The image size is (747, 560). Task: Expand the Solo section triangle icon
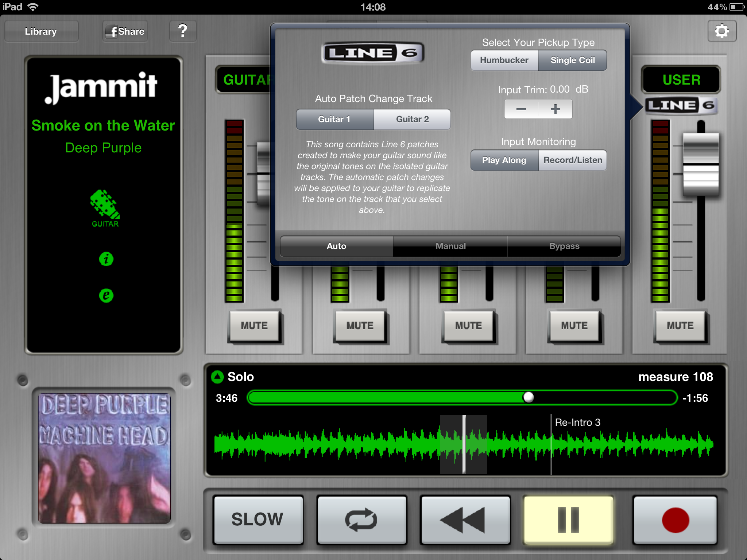click(217, 377)
